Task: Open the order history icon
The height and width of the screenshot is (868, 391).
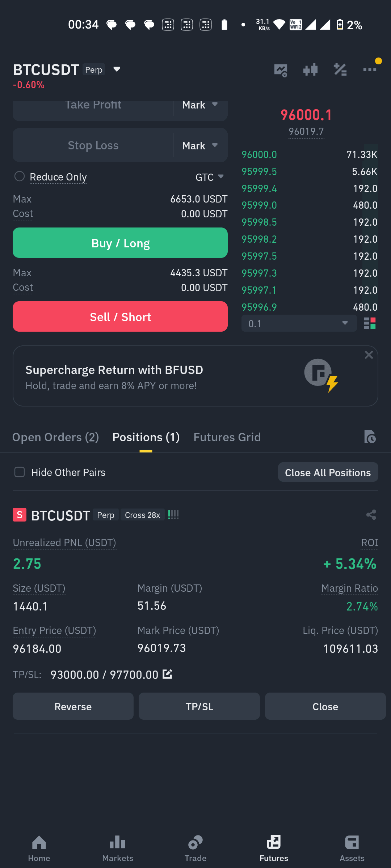Action: click(370, 437)
